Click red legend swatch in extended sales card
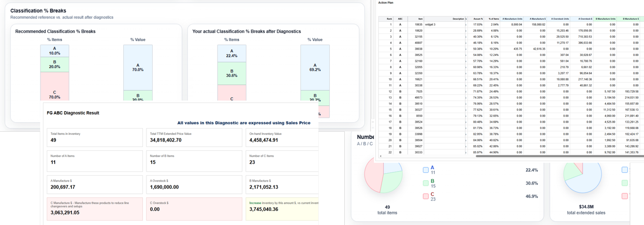Image resolution: width=644 pixels, height=225 pixels. (624, 196)
